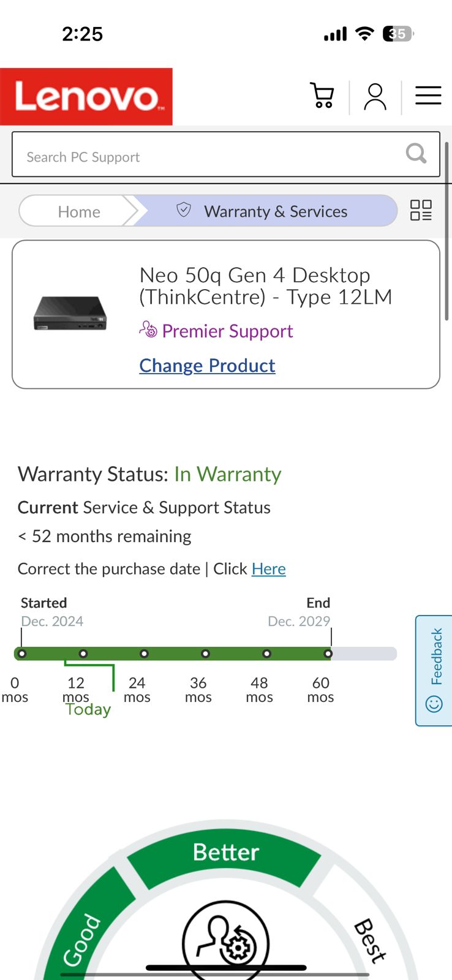Click the Change Product link
Screen dimensions: 452x980
tap(207, 366)
